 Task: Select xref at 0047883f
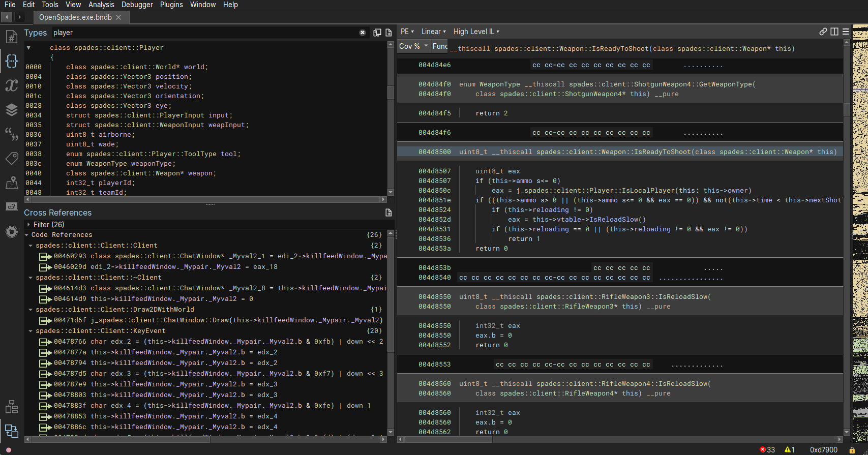[205, 406]
